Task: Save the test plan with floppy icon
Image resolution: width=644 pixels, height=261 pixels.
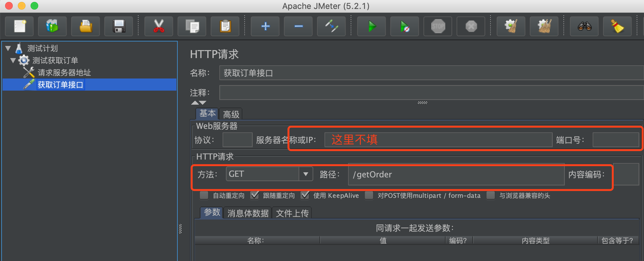Action: 119,26
